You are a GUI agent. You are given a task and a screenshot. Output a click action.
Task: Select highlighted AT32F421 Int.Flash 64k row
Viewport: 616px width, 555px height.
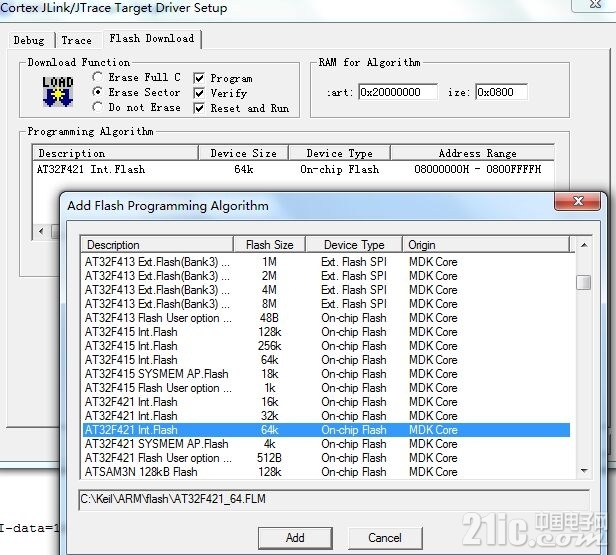pos(326,430)
